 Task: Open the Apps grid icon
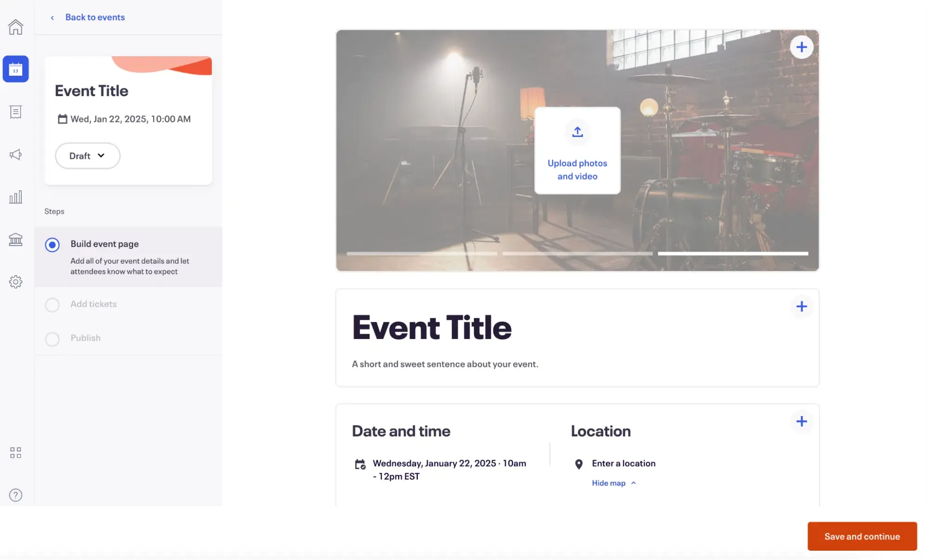point(16,453)
